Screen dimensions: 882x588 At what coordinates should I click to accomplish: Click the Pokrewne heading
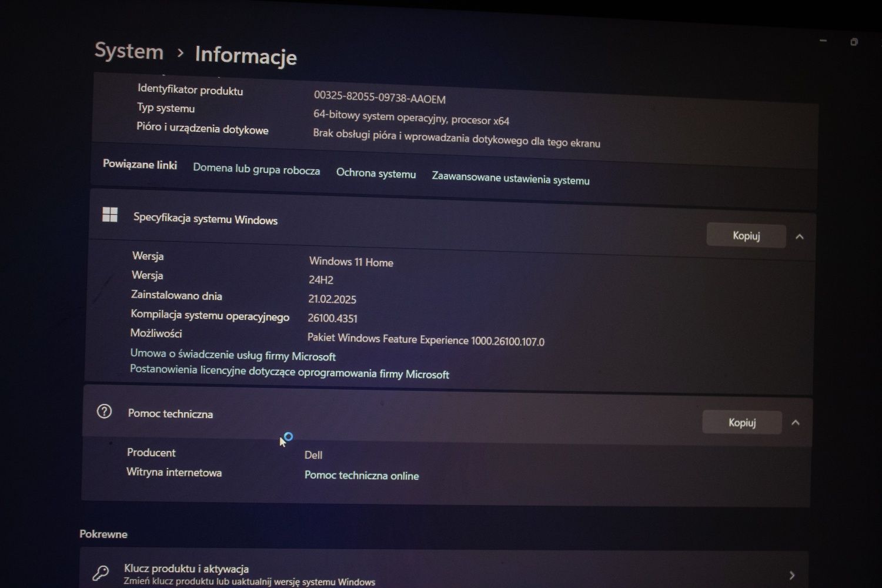[x=103, y=534]
